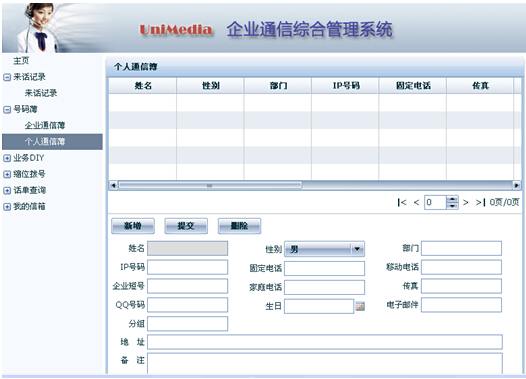526x379 pixels.
Task: Focus the 固定电话 input field
Action: [x=324, y=269]
